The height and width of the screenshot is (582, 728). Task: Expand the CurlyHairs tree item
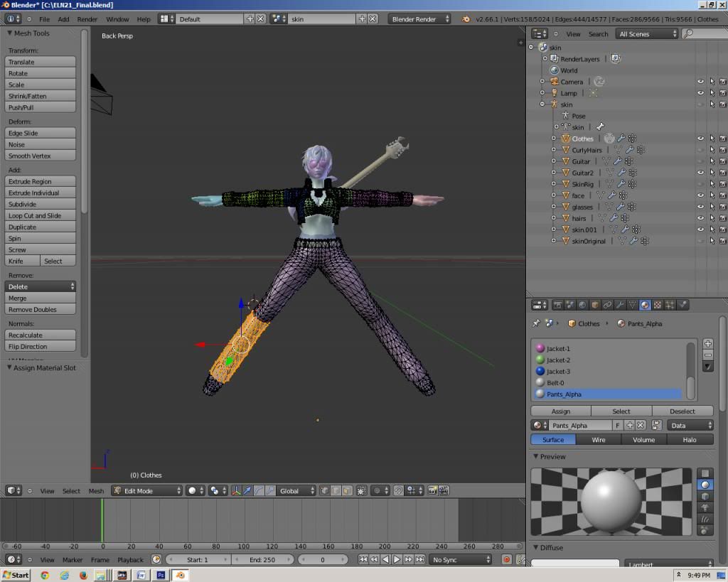coord(554,150)
